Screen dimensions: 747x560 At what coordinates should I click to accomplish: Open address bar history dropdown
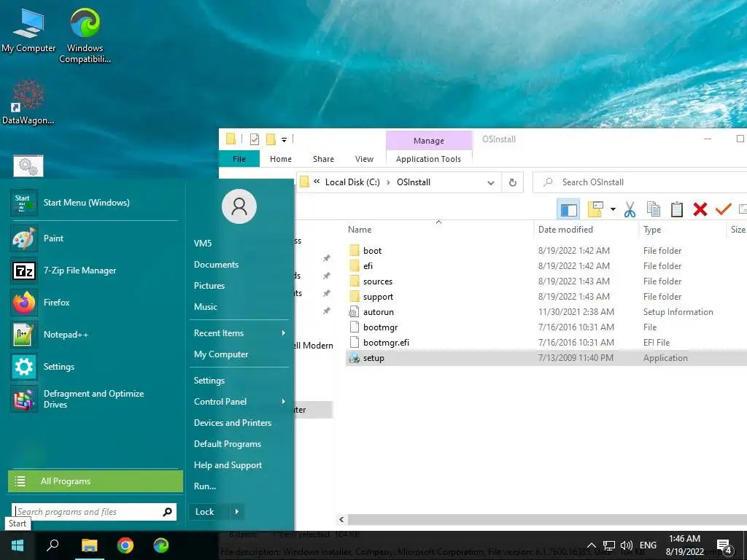pos(491,182)
